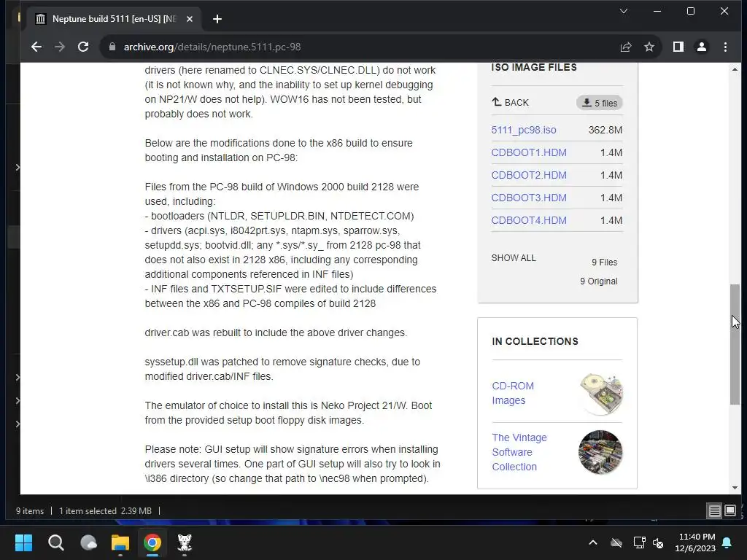The image size is (747, 560).
Task: Open the weather widget taskbar icon
Action: point(88,542)
